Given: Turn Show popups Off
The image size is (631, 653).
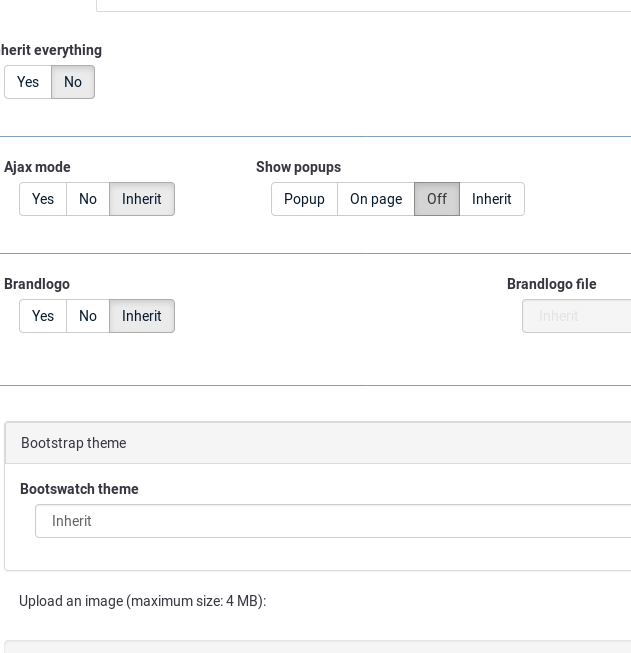Looking at the screenshot, I should [x=437, y=199].
